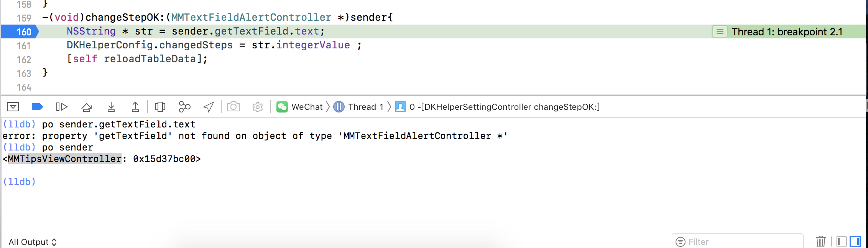This screenshot has width=868, height=248.
Task: Click the Step Out icon
Action: (x=135, y=107)
